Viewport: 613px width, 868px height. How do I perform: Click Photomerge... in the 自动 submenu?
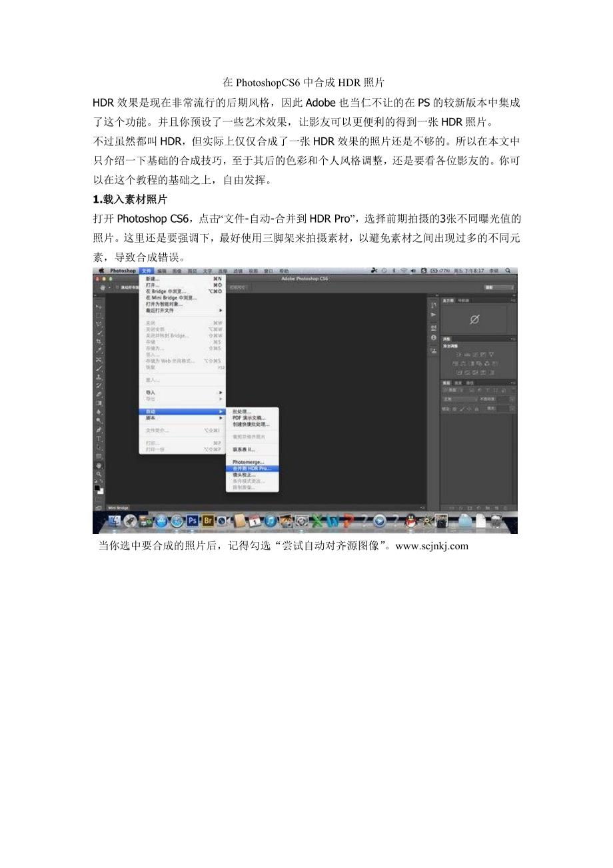[249, 462]
